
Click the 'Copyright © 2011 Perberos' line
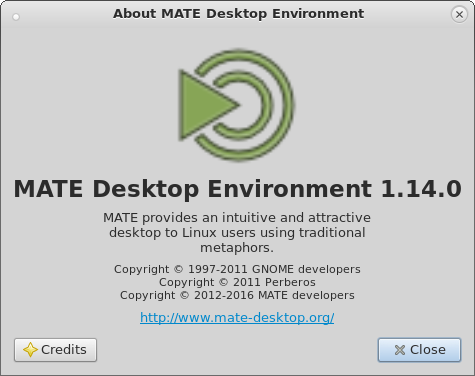(x=237, y=282)
